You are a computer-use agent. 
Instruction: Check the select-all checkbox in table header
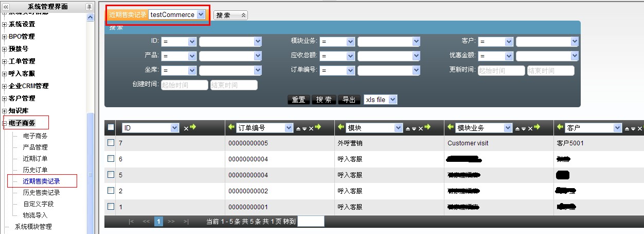click(111, 127)
